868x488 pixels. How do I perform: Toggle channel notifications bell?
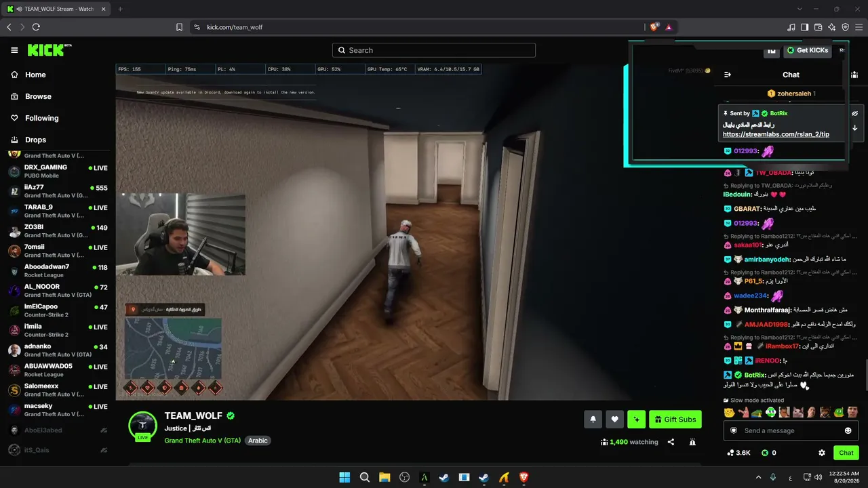coord(593,420)
